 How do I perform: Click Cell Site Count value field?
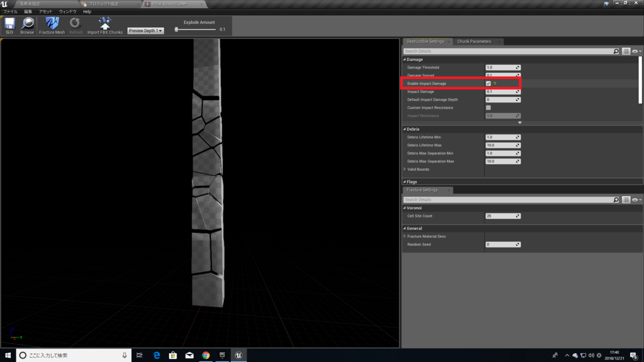[502, 216]
